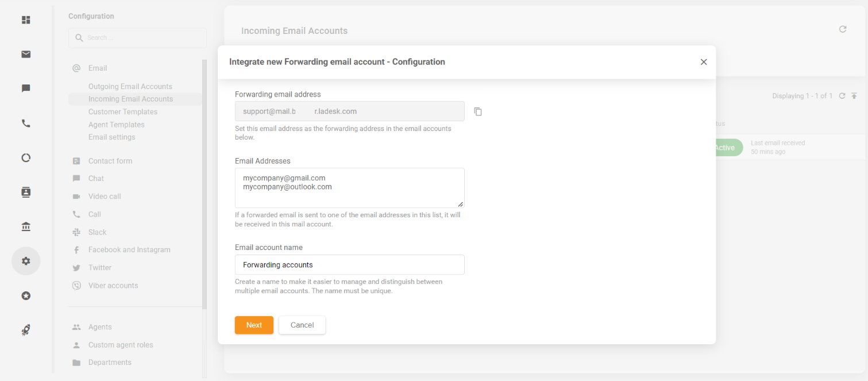Copy the forwarding email address
Screen dimensions: 868x381
click(478, 111)
